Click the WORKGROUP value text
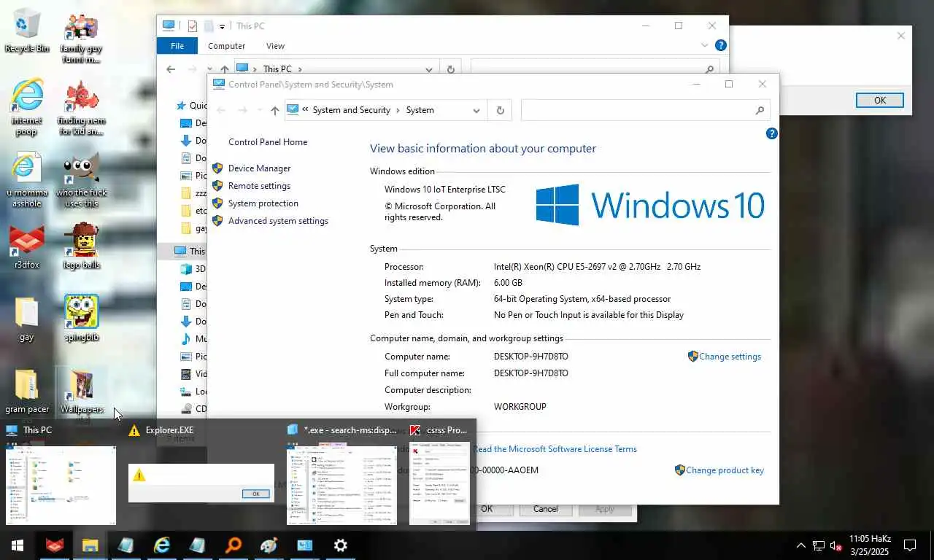This screenshot has height=560, width=934. pos(520,407)
